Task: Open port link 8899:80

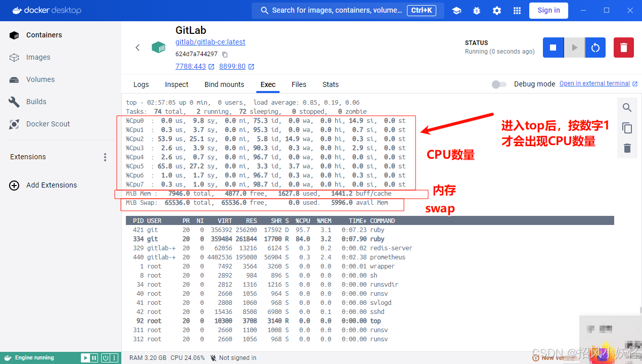Action: click(237, 66)
